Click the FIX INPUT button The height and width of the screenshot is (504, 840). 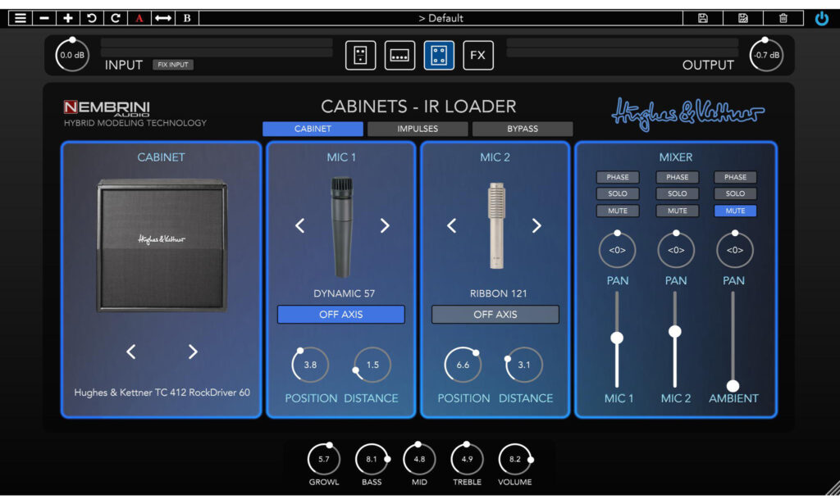pos(173,65)
